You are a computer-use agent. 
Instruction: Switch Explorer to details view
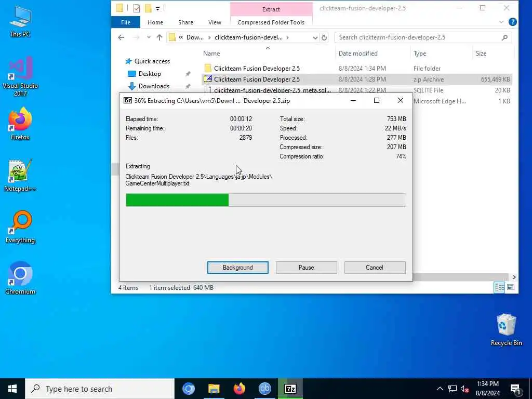coord(499,287)
